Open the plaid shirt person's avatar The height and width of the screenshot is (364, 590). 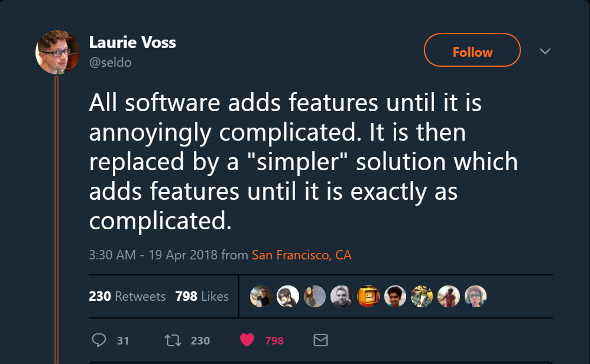pos(422,296)
